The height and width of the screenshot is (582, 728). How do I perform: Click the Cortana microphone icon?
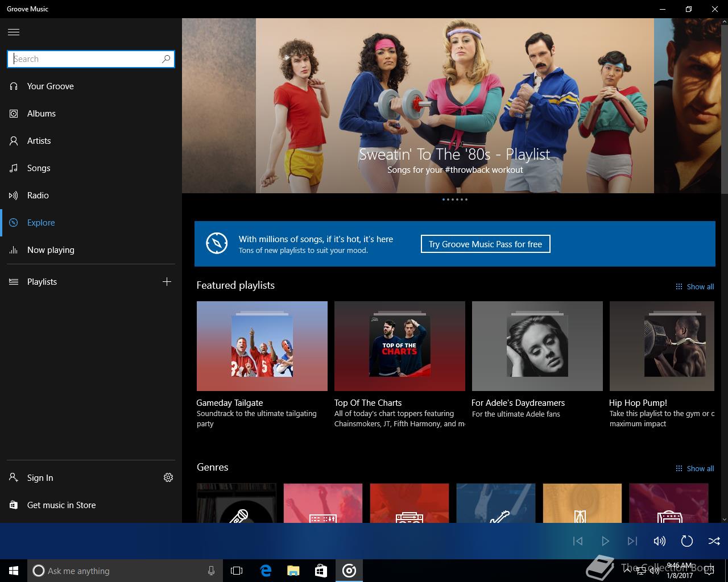pos(212,571)
